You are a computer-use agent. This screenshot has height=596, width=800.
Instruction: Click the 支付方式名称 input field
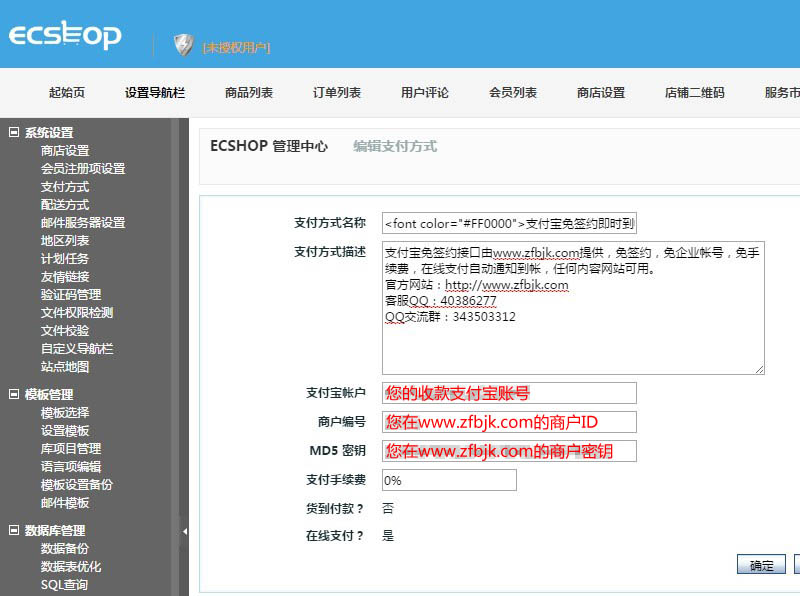pyautogui.click(x=509, y=223)
